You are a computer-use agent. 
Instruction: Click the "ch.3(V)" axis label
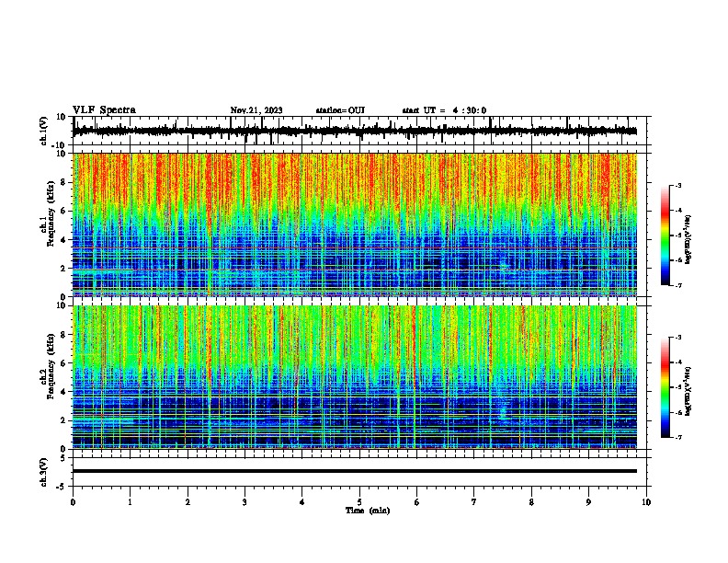tap(44, 472)
